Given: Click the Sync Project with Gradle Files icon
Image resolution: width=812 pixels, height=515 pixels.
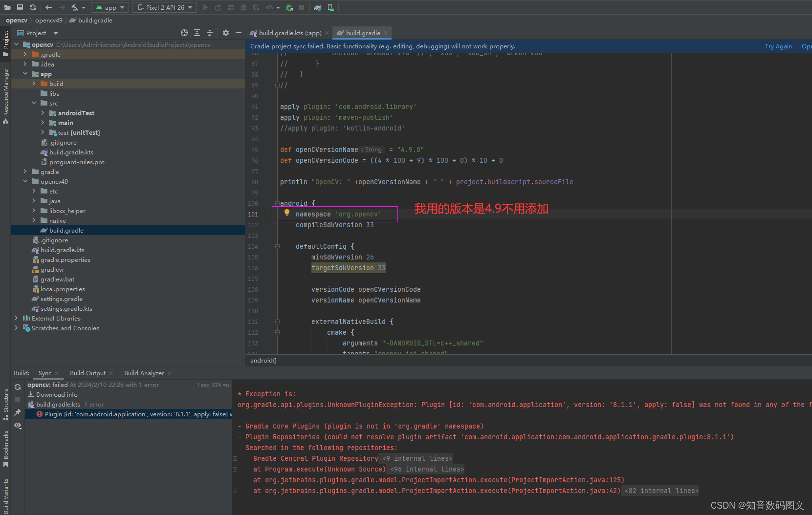Looking at the screenshot, I should point(318,7).
